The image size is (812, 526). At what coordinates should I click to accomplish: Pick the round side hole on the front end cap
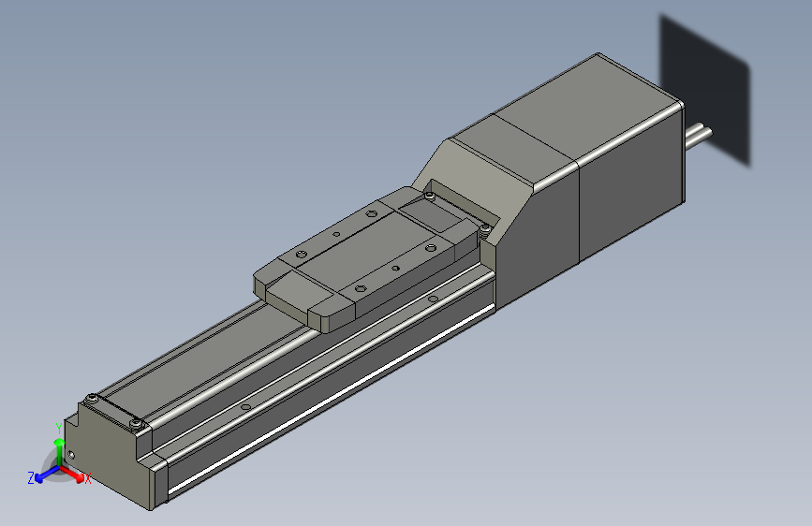71,456
